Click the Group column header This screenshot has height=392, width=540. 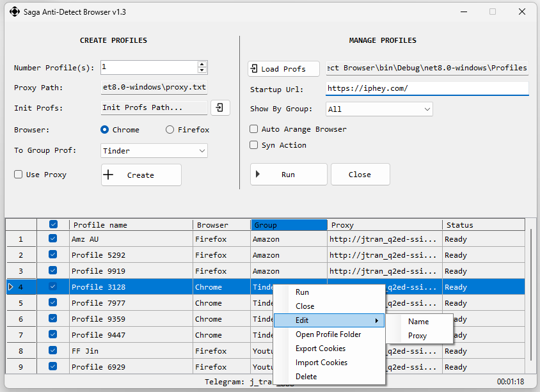pos(289,224)
